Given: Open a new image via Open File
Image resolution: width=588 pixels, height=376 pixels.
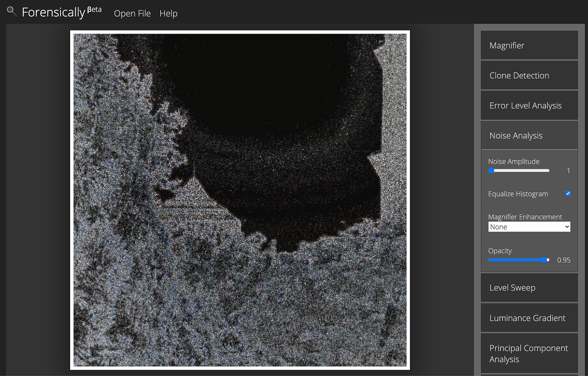Looking at the screenshot, I should point(132,13).
